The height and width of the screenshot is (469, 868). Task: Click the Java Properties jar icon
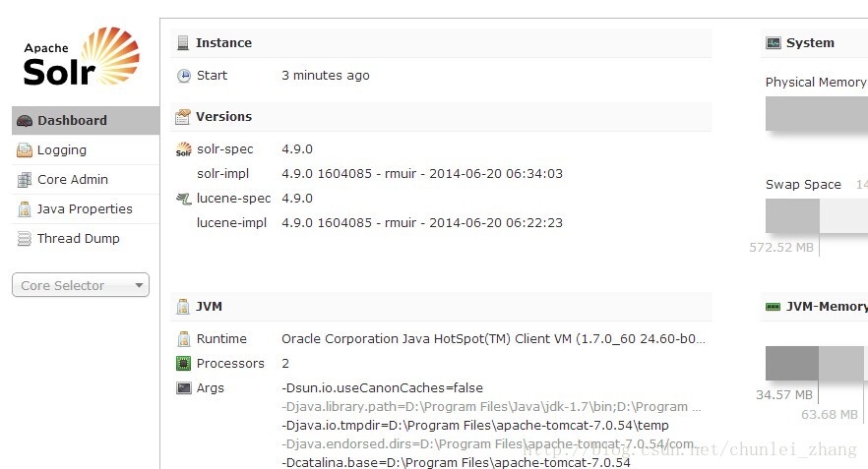25,209
